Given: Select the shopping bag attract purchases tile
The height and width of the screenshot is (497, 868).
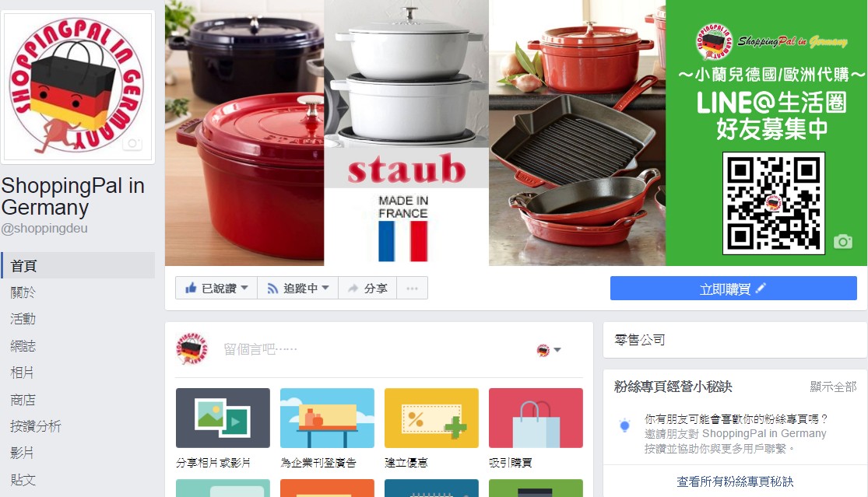Looking at the screenshot, I should [536, 418].
